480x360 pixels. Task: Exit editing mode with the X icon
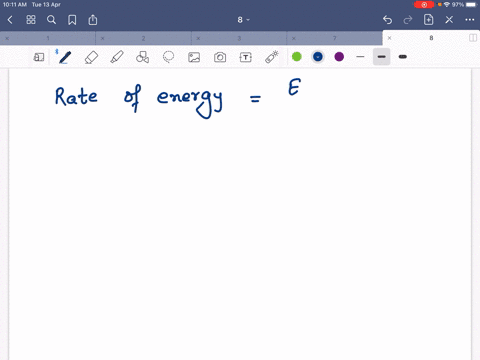pos(449,20)
